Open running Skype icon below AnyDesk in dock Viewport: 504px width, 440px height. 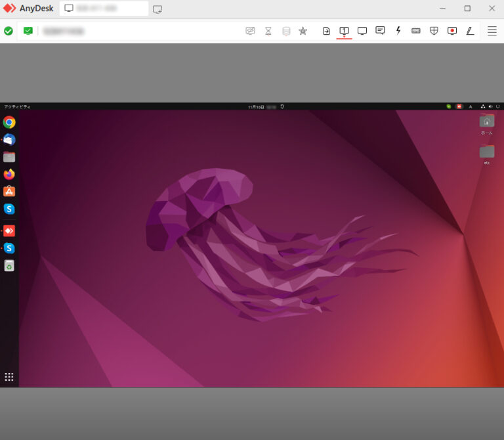tap(9, 248)
